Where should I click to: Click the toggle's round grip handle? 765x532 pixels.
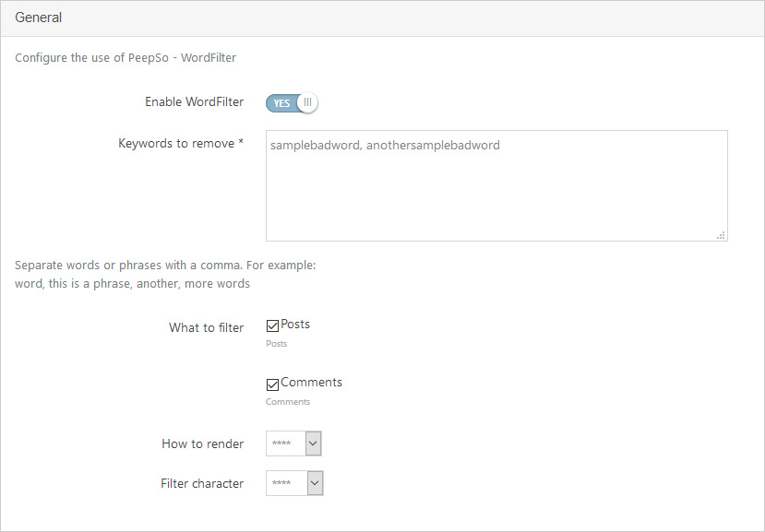pos(307,102)
